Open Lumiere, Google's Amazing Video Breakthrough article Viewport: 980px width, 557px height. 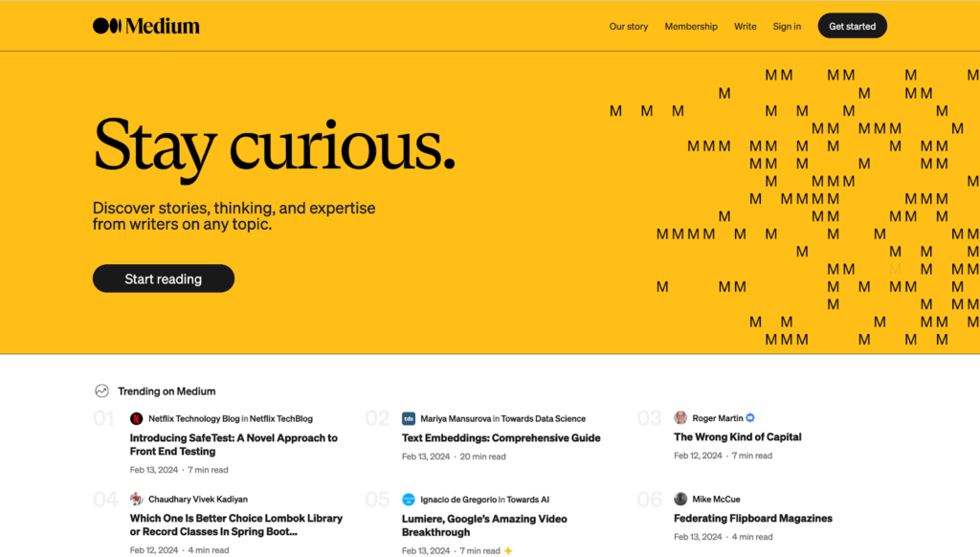(x=484, y=525)
